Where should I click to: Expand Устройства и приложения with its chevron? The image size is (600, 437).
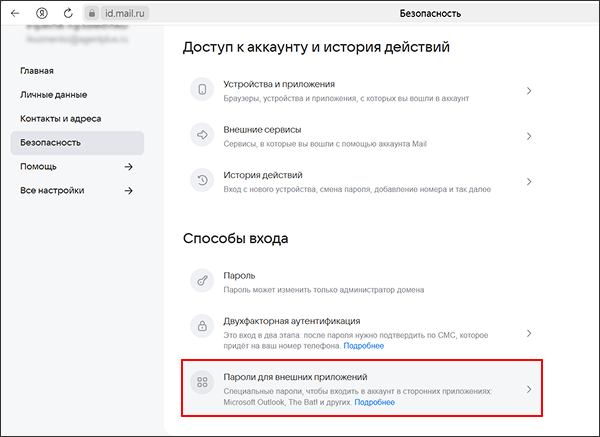[x=529, y=91]
